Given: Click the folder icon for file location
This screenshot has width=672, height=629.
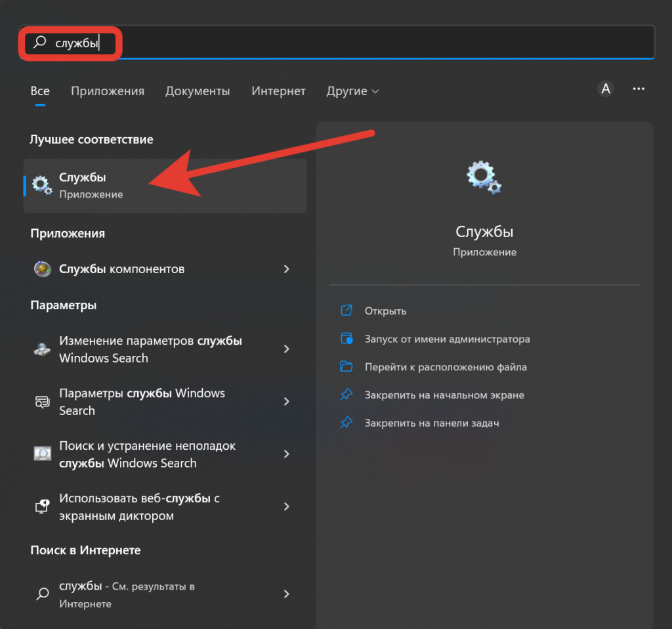Looking at the screenshot, I should [346, 366].
